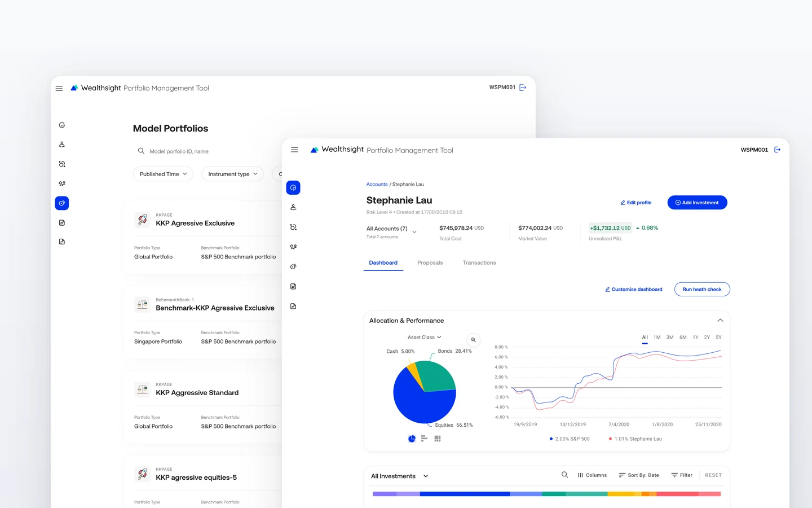This screenshot has height=508, width=812.
Task: Open Published Time filter dropdown
Action: (163, 174)
